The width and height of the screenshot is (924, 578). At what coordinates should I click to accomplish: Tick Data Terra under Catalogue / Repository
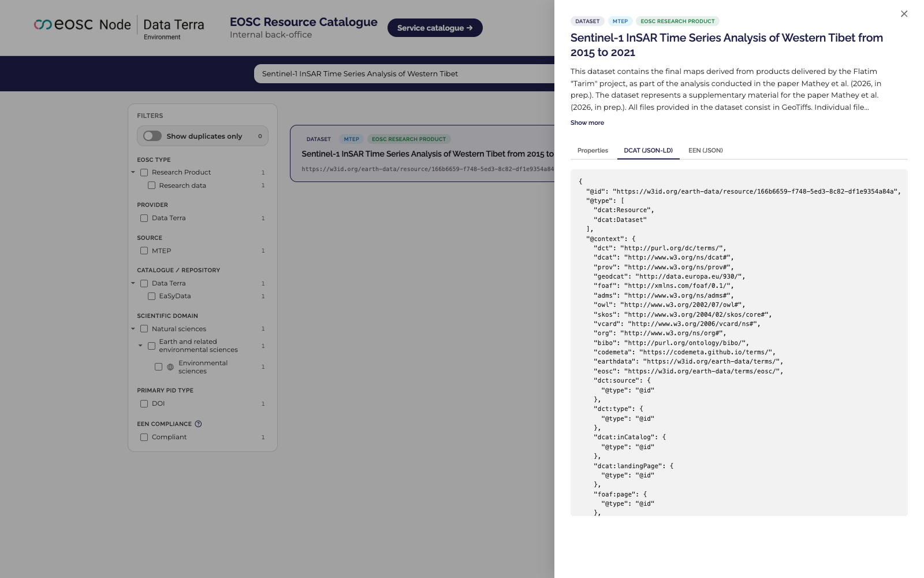[144, 283]
